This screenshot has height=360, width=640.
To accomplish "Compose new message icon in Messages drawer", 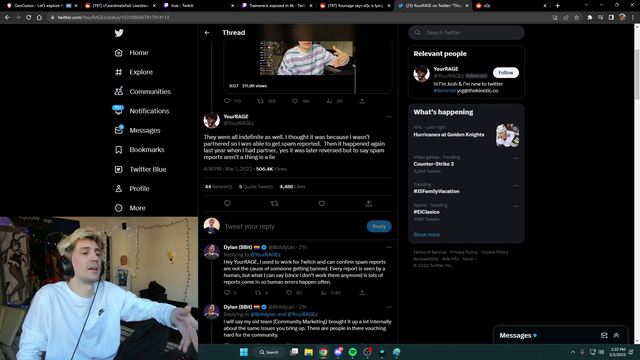I will coord(604,336).
